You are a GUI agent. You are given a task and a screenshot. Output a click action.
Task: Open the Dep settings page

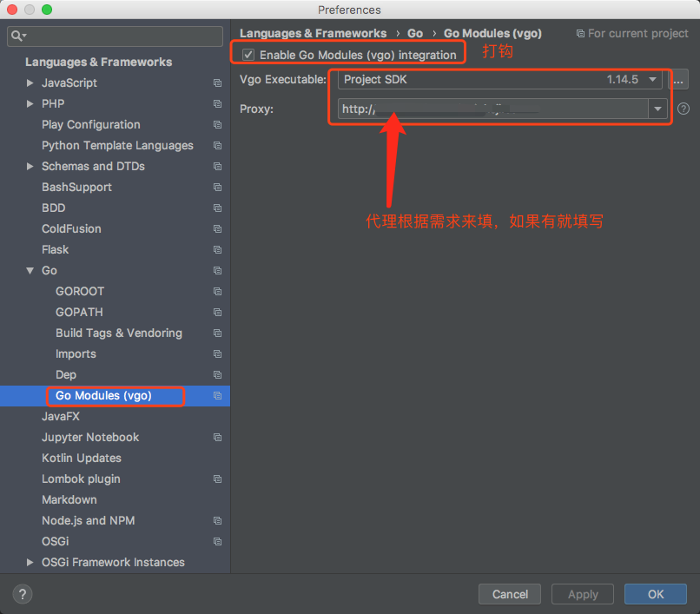(66, 374)
